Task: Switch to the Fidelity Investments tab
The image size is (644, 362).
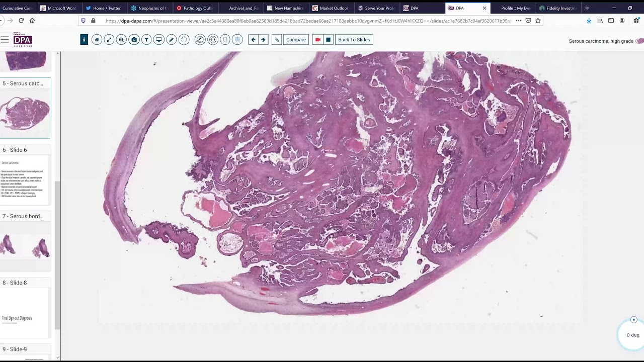Action: (x=557, y=8)
